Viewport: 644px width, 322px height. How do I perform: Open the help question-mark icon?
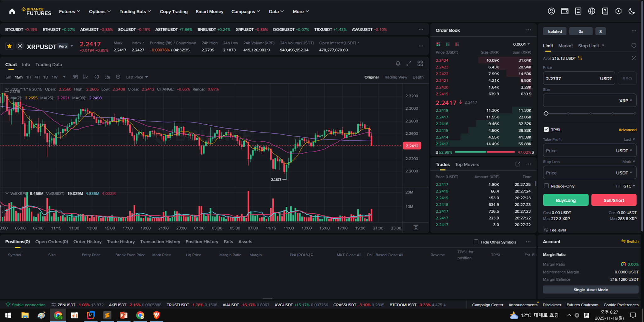tap(605, 11)
